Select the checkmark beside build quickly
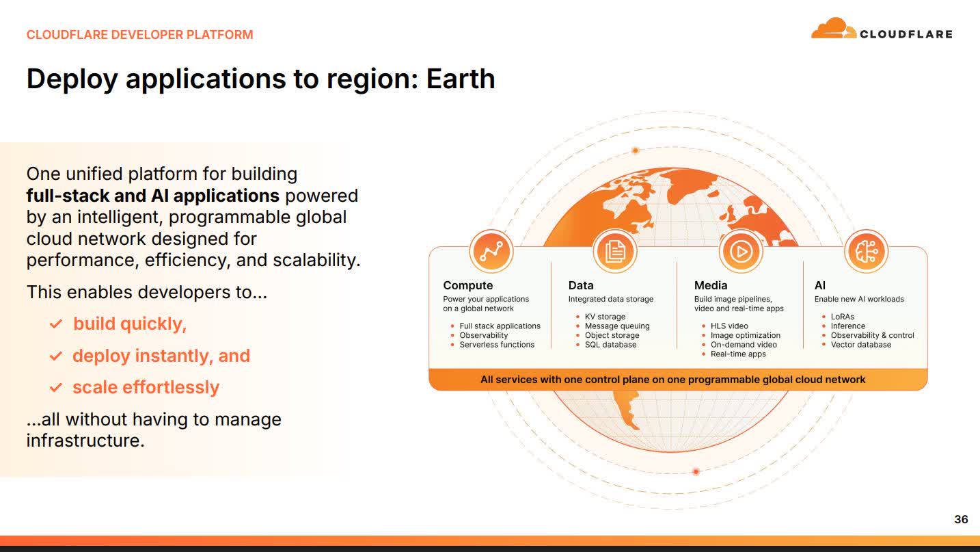 pos(55,324)
